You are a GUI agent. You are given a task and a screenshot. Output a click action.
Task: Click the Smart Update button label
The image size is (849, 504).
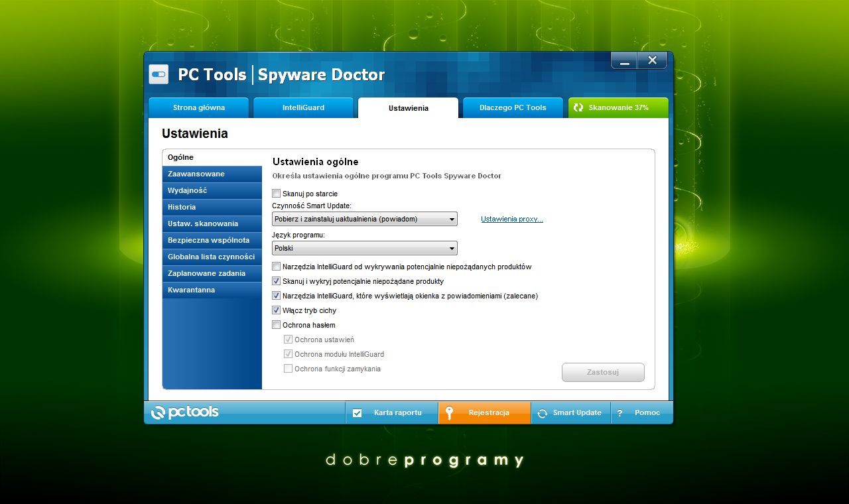click(x=577, y=412)
